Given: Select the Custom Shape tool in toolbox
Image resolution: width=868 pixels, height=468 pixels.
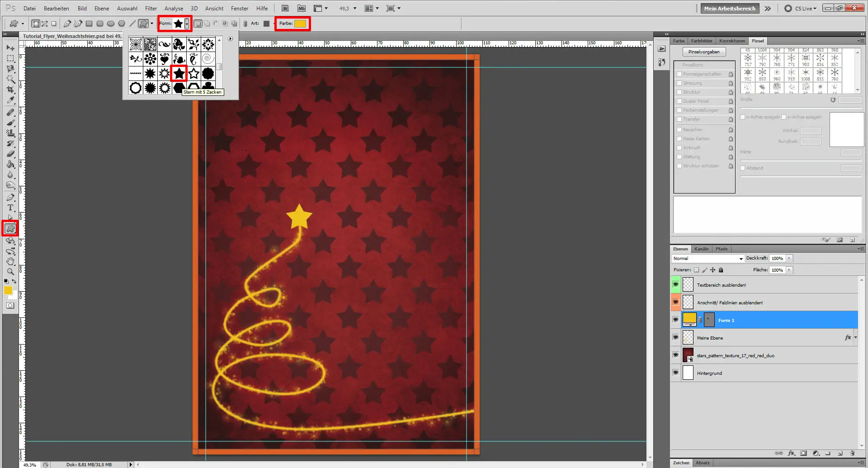Looking at the screenshot, I should tap(10, 229).
